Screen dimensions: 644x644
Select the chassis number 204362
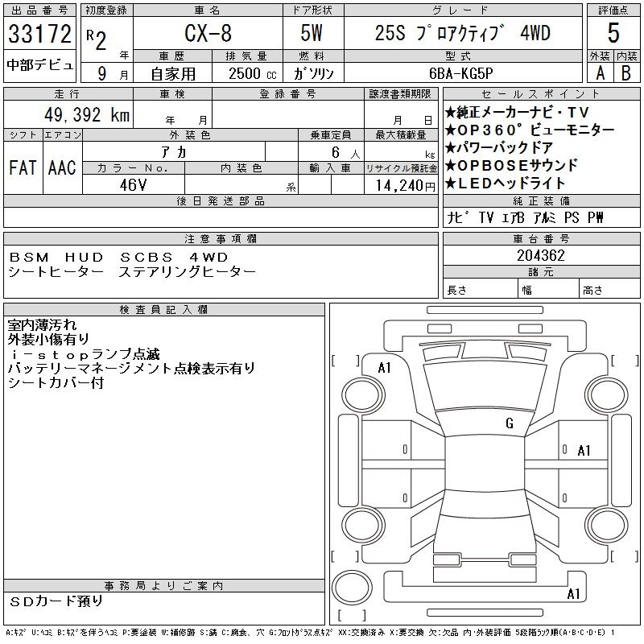pos(541,256)
